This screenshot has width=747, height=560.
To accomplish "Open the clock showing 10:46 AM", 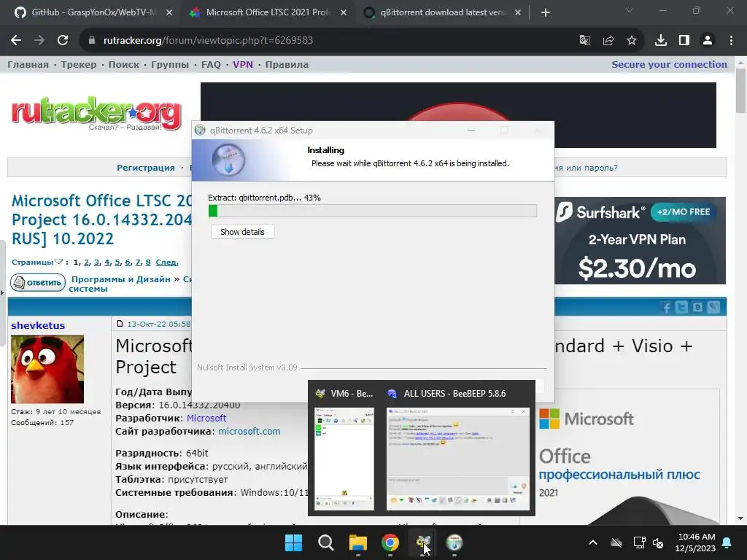I will (697, 542).
